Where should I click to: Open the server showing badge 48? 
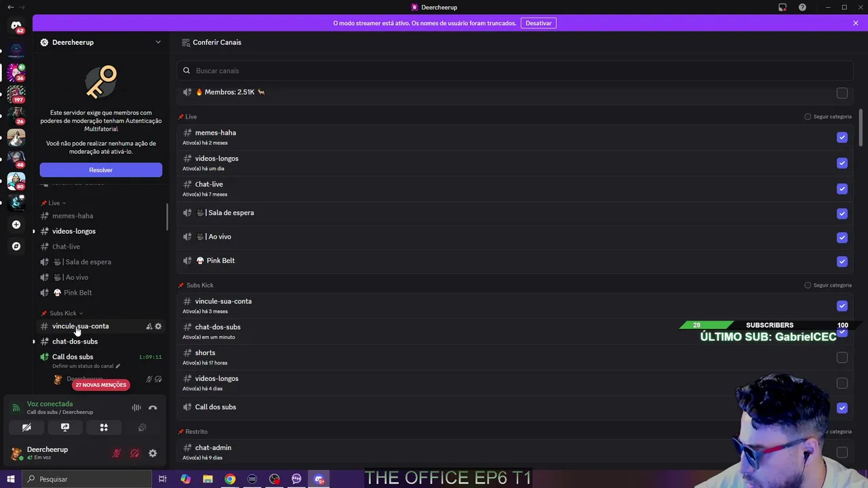tap(16, 159)
